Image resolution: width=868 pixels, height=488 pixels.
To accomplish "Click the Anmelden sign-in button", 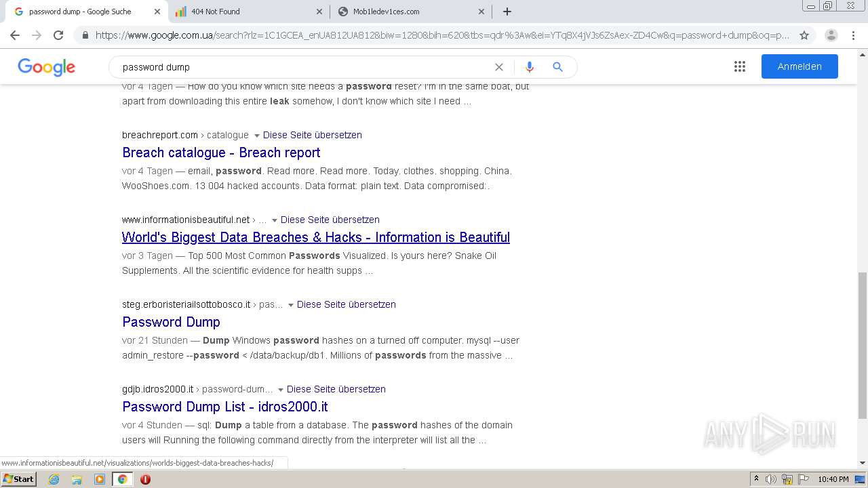I will (800, 66).
